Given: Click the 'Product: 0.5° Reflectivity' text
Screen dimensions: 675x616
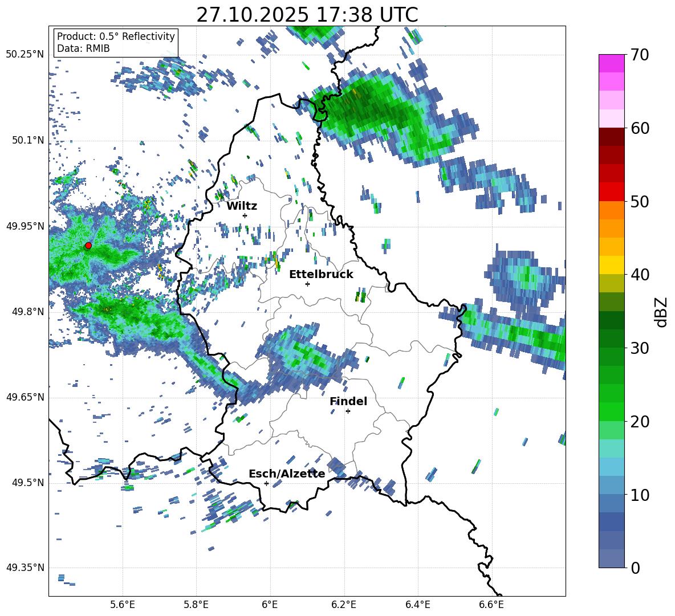Looking at the screenshot, I should (116, 36).
